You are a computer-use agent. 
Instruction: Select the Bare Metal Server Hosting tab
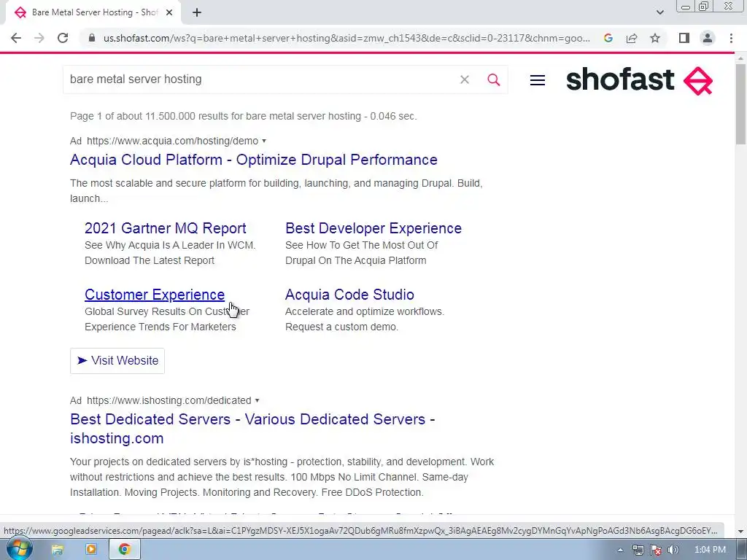(94, 13)
